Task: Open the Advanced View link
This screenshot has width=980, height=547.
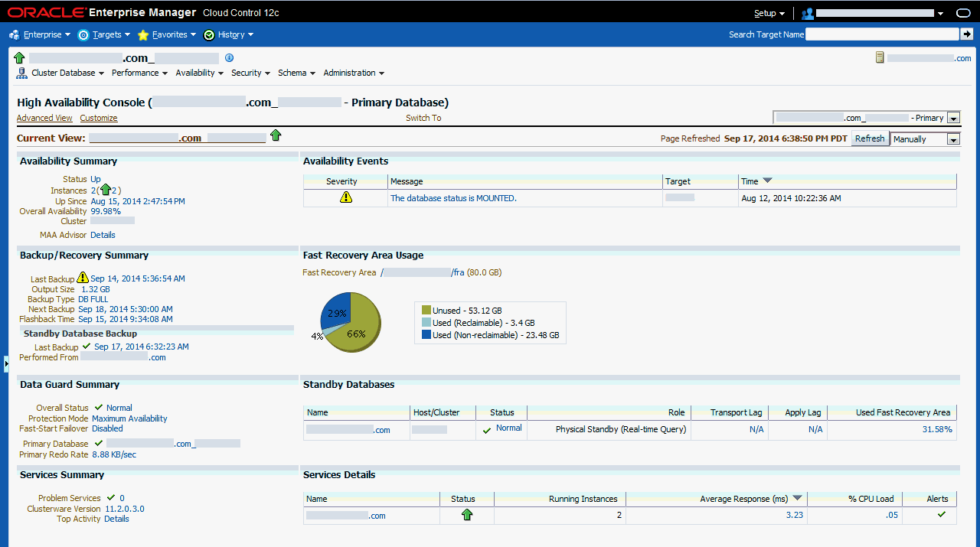Action: tap(44, 118)
